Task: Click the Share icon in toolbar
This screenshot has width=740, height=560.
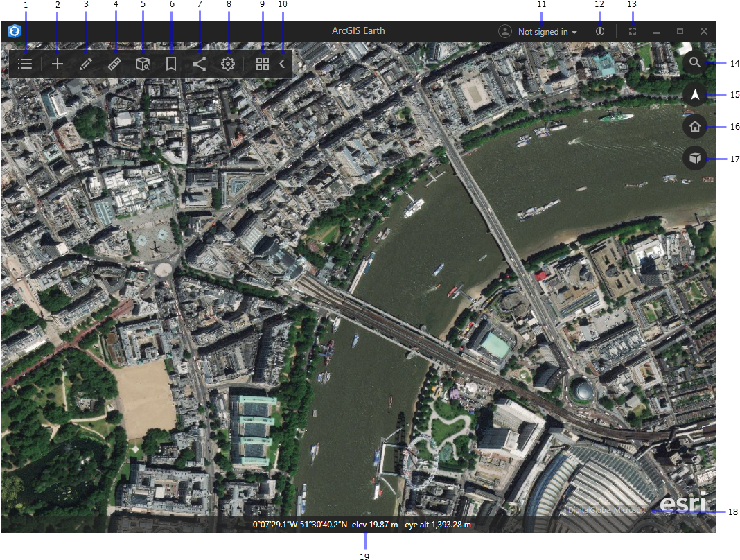Action: [x=199, y=64]
